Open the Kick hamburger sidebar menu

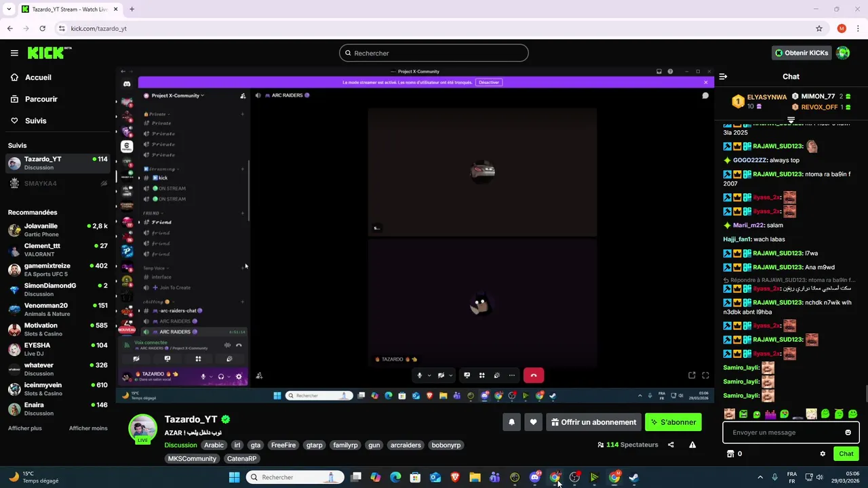(14, 53)
